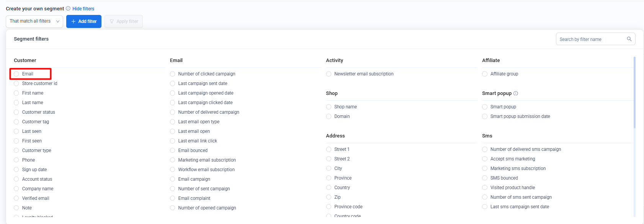The image size is (644, 224).
Task: Choose the Sign up date filter
Action: point(16,170)
